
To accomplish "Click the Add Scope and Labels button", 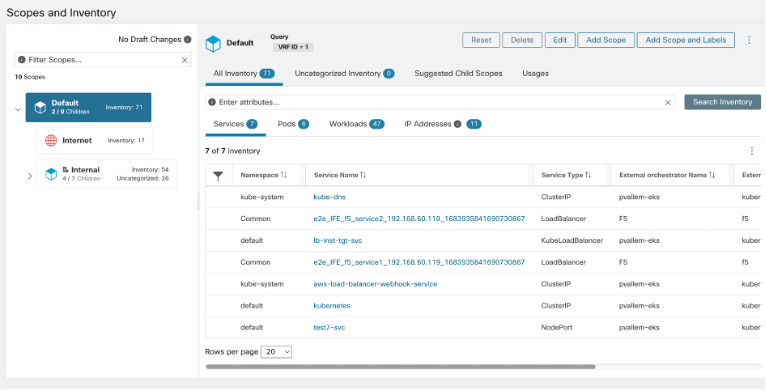I will [686, 40].
